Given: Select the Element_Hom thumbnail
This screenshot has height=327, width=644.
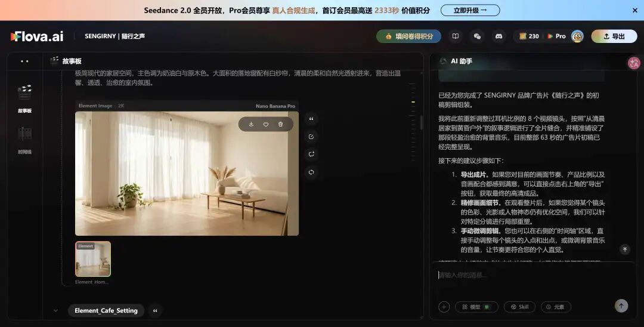Looking at the screenshot, I should click(93, 259).
